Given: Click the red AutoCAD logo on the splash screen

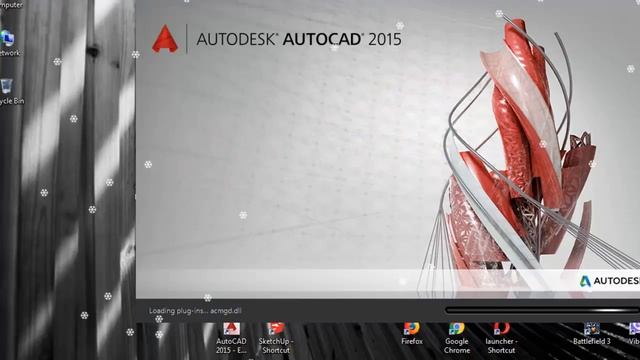Looking at the screenshot, I should [165, 39].
